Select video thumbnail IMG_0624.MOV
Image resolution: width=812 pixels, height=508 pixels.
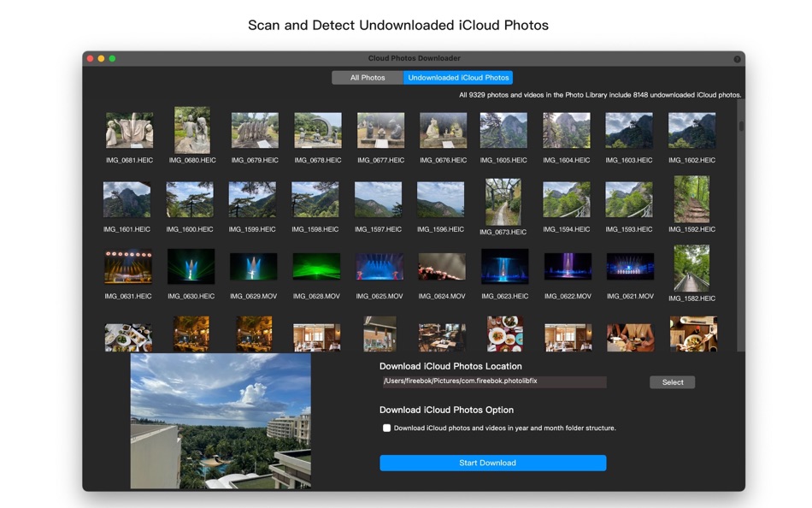pos(442,267)
